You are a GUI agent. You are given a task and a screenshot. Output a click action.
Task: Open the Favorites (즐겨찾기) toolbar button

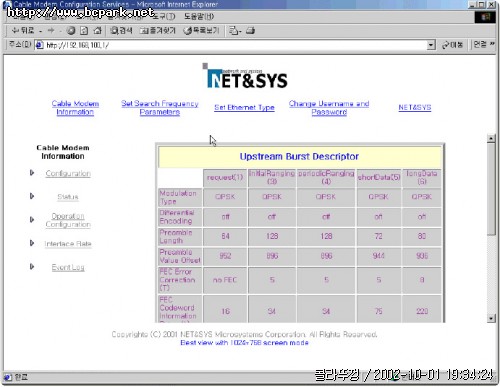click(157, 31)
